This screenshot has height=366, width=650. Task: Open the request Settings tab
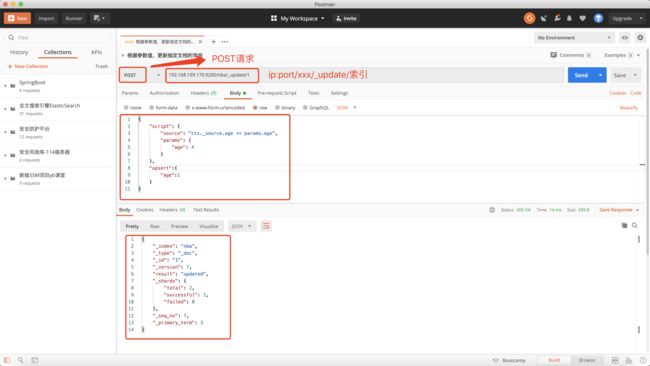[339, 93]
